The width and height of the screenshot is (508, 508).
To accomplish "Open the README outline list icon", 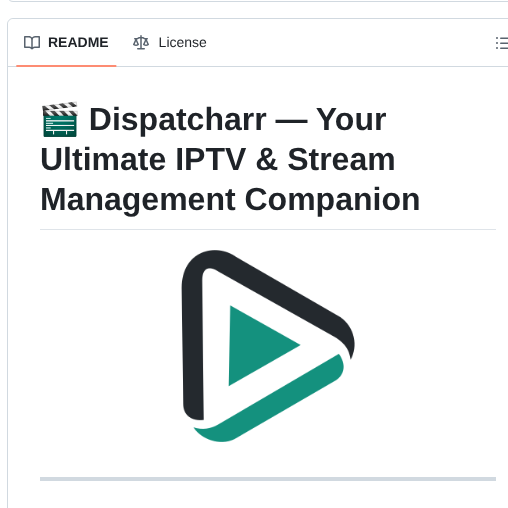I will click(502, 43).
